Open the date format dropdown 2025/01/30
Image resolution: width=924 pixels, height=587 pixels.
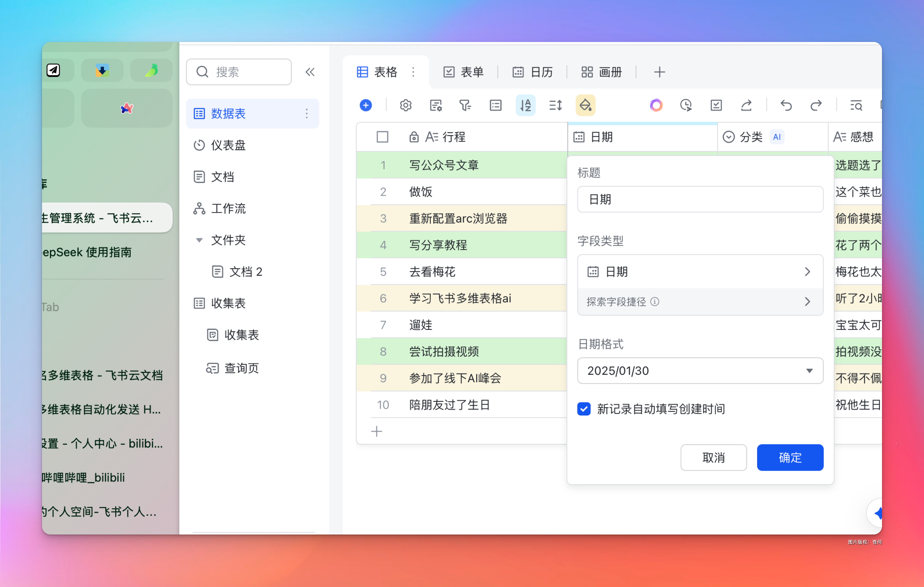(700, 371)
